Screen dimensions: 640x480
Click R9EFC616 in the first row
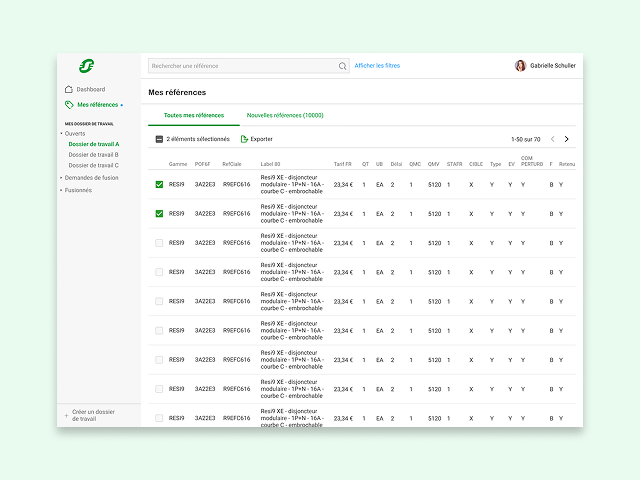pyautogui.click(x=236, y=184)
